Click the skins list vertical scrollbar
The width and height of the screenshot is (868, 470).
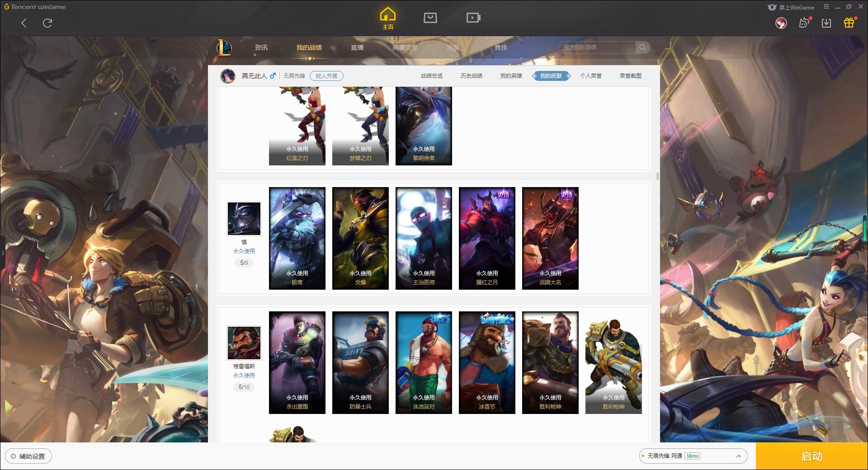pos(657,176)
